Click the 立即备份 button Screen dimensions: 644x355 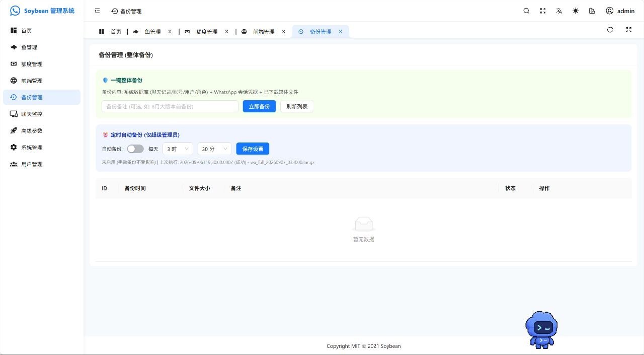pyautogui.click(x=259, y=106)
